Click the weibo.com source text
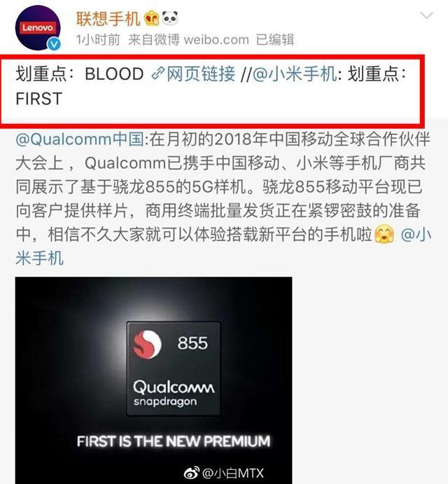The width and height of the screenshot is (448, 484). click(216, 40)
